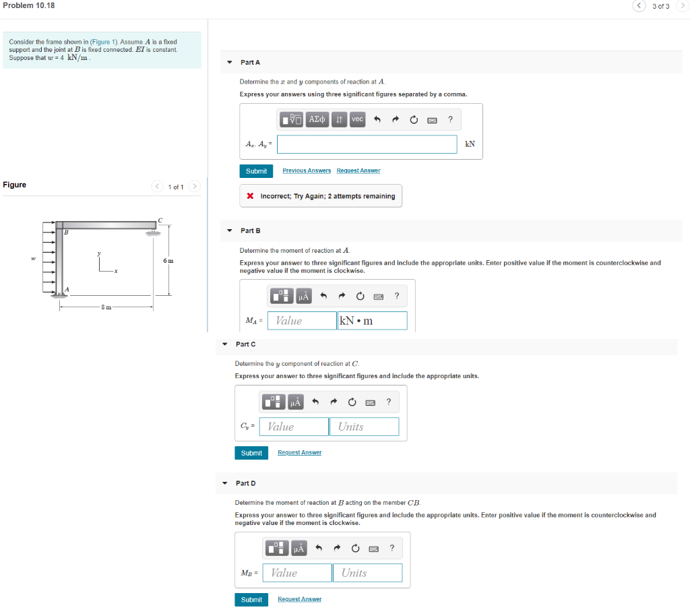This screenshot has width=690, height=616.
Task: Open help question mark in Part C
Action: coord(389,402)
